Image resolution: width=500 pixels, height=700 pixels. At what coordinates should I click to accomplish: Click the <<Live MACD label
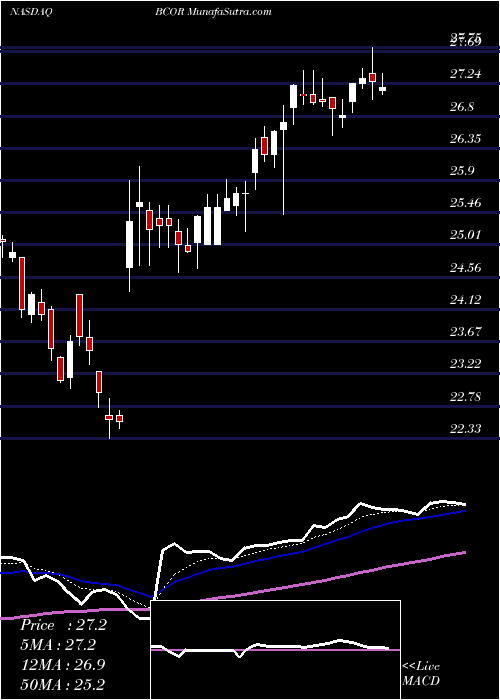coord(421,674)
